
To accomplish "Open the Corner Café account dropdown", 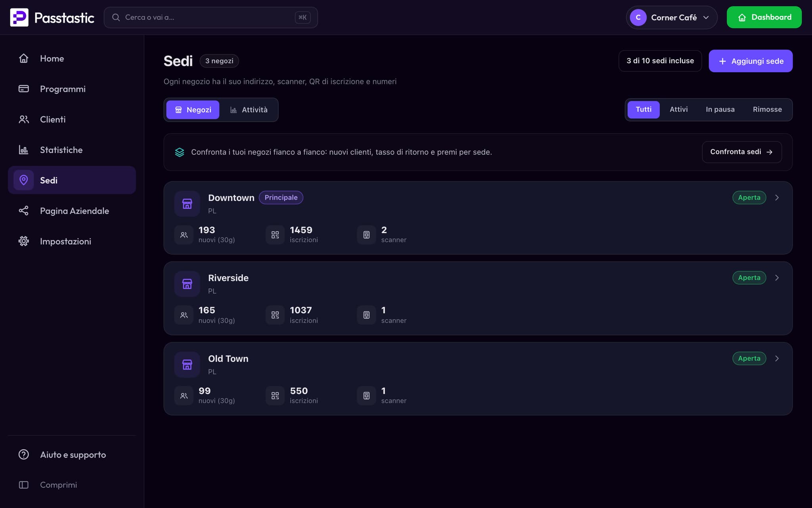I will coord(672,17).
